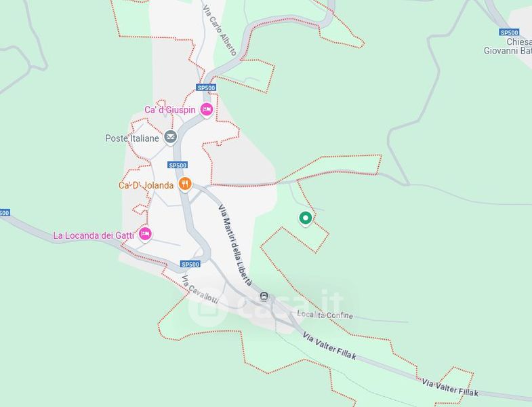Click the green property location marker
The width and height of the screenshot is (532, 407).
[306, 218]
